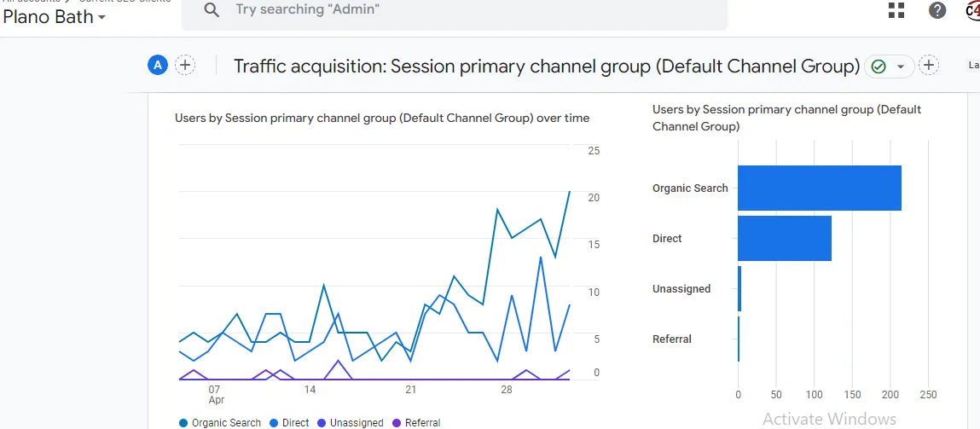The height and width of the screenshot is (429, 980).
Task: Click the bar chart title text
Action: click(x=787, y=118)
